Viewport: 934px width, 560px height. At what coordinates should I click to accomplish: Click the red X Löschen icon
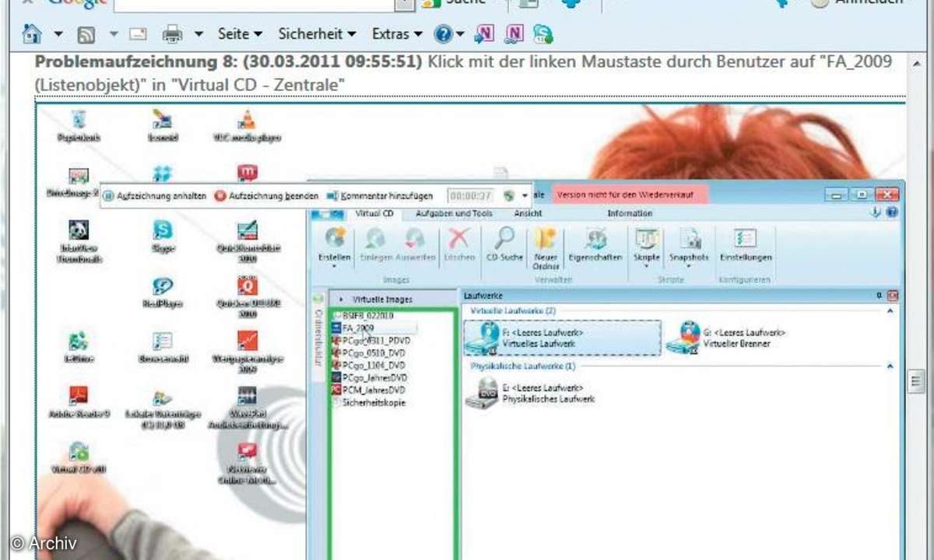click(459, 238)
